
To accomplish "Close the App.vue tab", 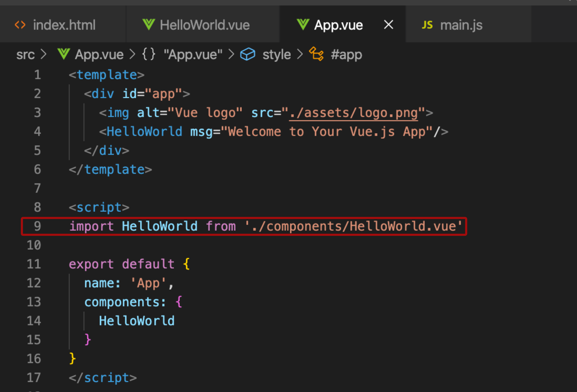I will click(388, 25).
